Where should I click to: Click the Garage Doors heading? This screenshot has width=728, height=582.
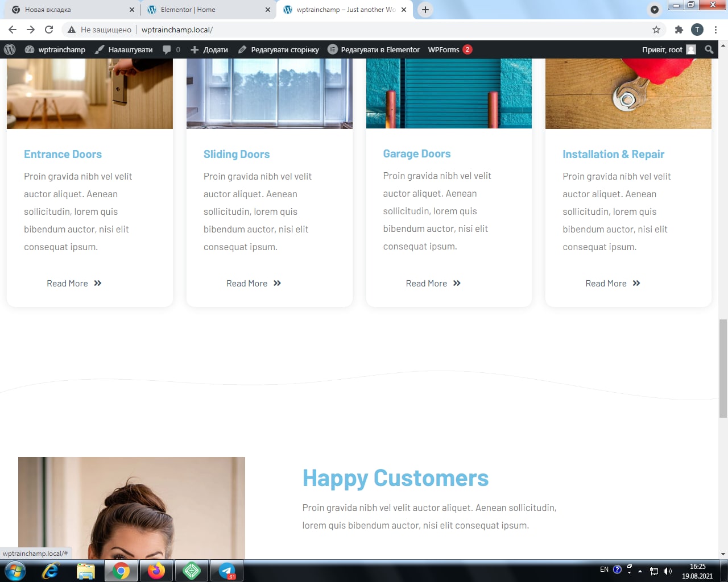[x=417, y=153]
